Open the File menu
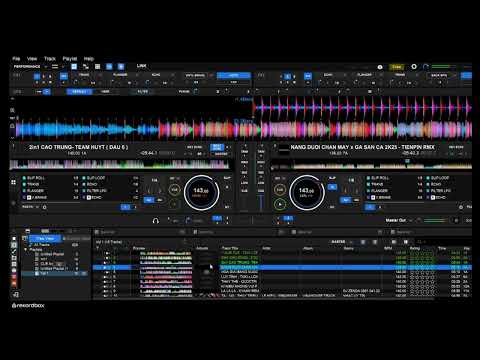This screenshot has height=360, width=480. [16, 59]
